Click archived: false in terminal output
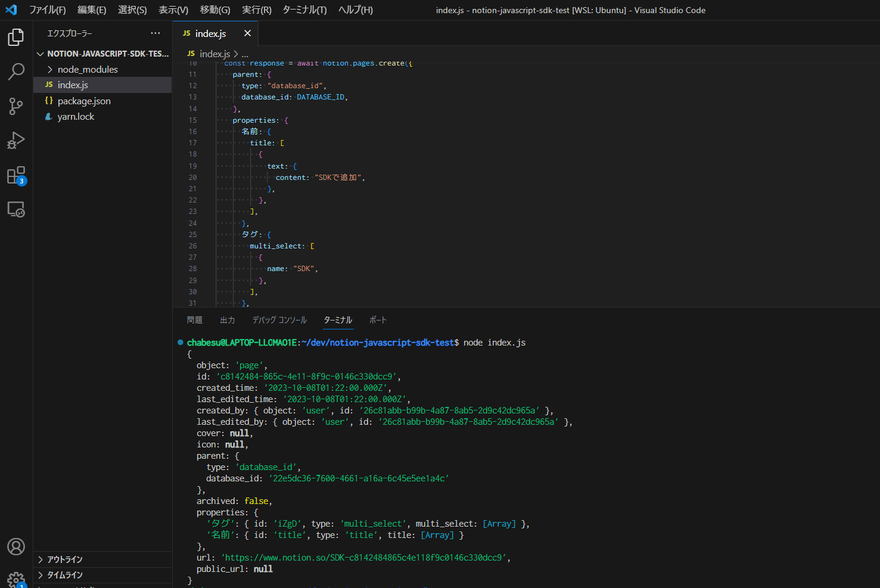The height and width of the screenshot is (588, 880). [x=234, y=502]
